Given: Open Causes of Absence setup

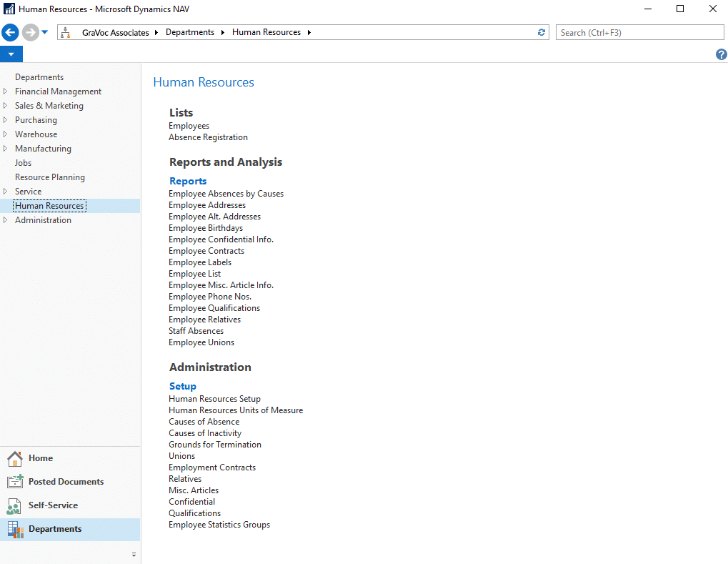Looking at the screenshot, I should click(204, 422).
